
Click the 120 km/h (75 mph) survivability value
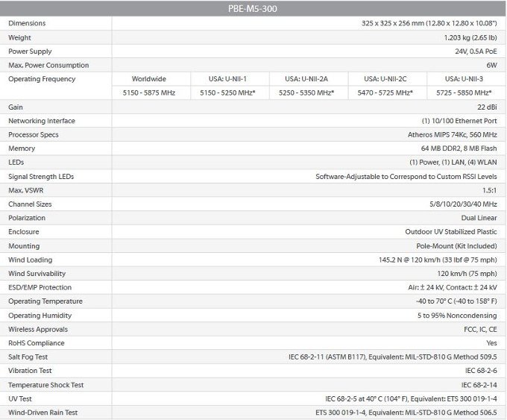467,274
